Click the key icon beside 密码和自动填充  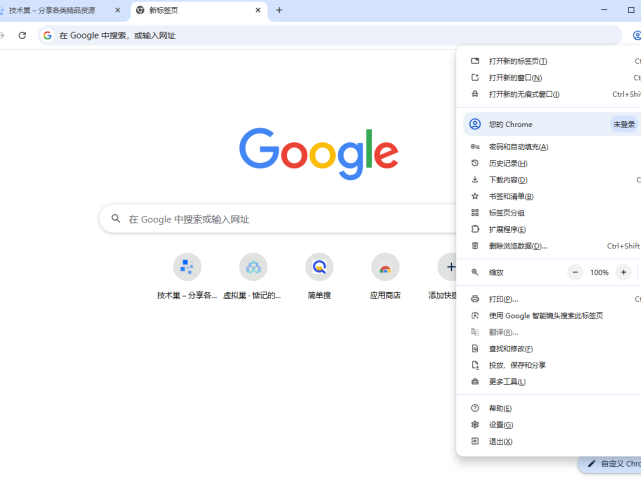pos(475,147)
